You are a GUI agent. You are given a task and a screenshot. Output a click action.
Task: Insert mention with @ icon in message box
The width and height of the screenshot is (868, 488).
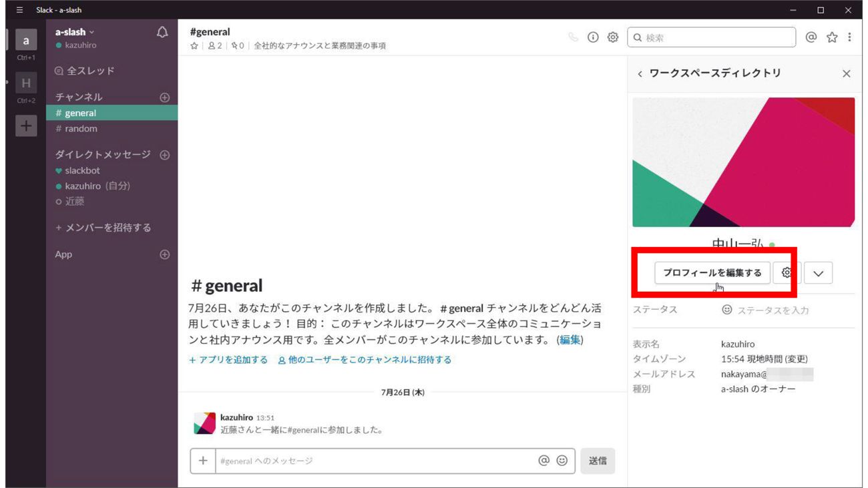tap(544, 461)
